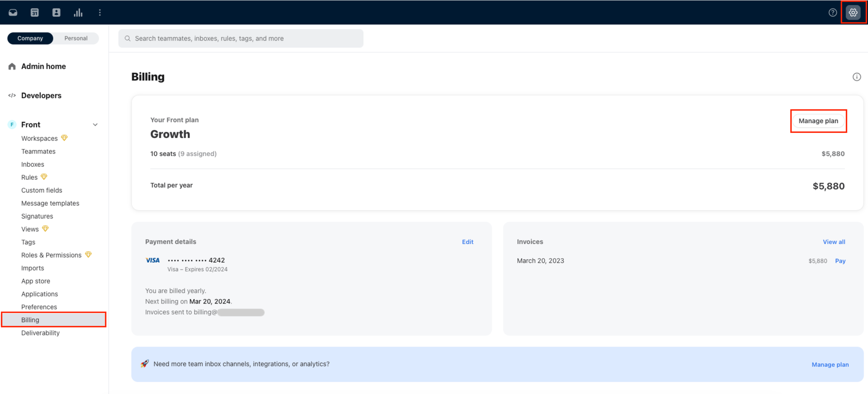
Task: Click the Total per year $5,880 amount
Action: click(x=829, y=186)
